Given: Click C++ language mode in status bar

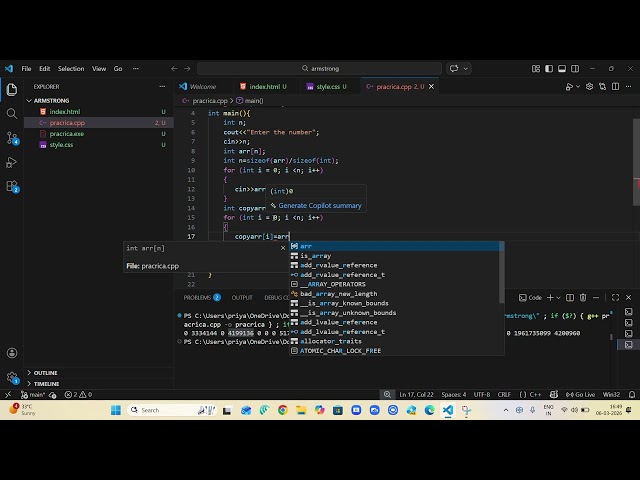Looking at the screenshot, I should click(535, 394).
